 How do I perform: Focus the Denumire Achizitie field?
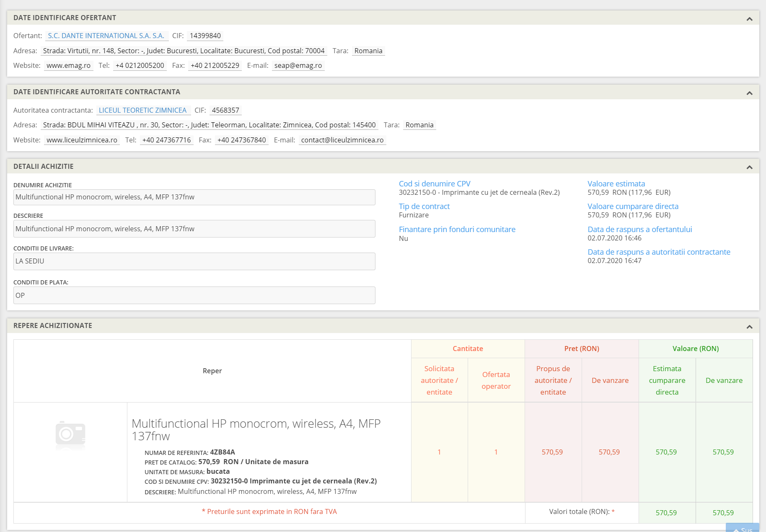coord(194,197)
